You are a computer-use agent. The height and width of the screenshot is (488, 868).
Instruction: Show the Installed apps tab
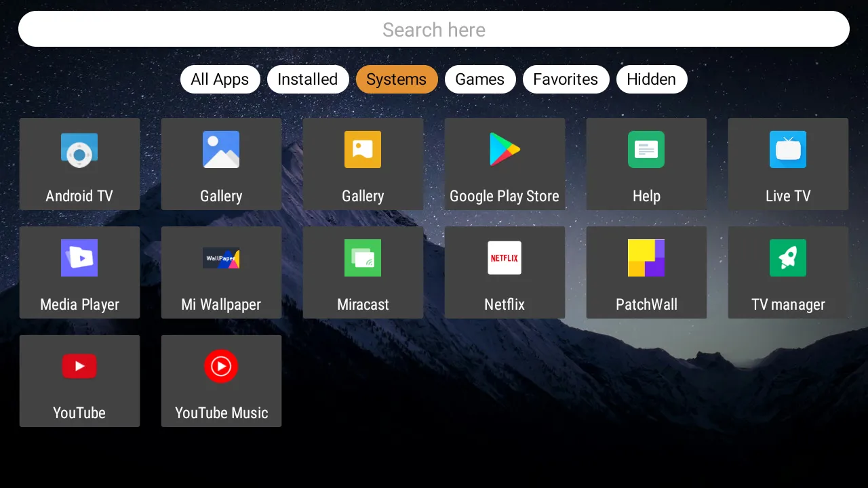point(308,79)
